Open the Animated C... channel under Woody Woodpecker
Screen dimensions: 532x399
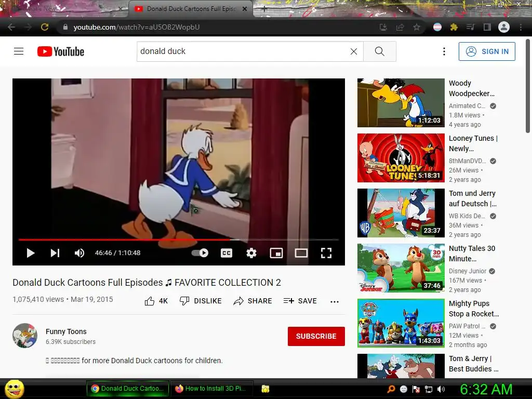pyautogui.click(x=467, y=106)
